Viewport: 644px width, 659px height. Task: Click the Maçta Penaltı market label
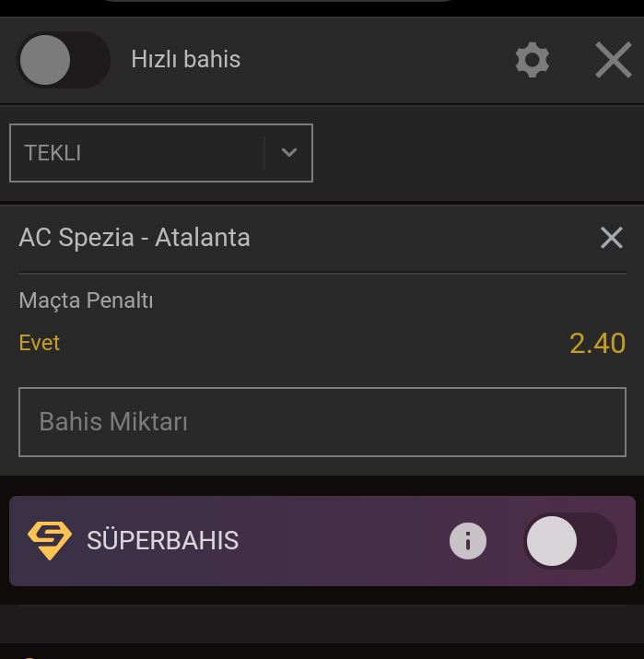click(x=86, y=300)
